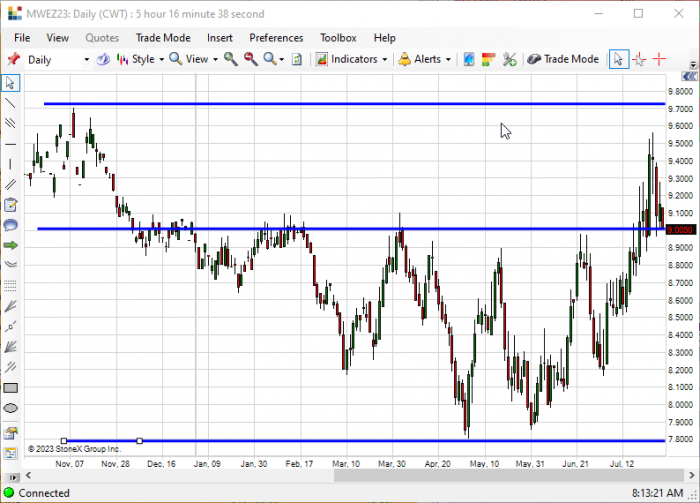Select the rectangle shape tool
Viewport: 700px width, 503px height.
pyautogui.click(x=10, y=388)
